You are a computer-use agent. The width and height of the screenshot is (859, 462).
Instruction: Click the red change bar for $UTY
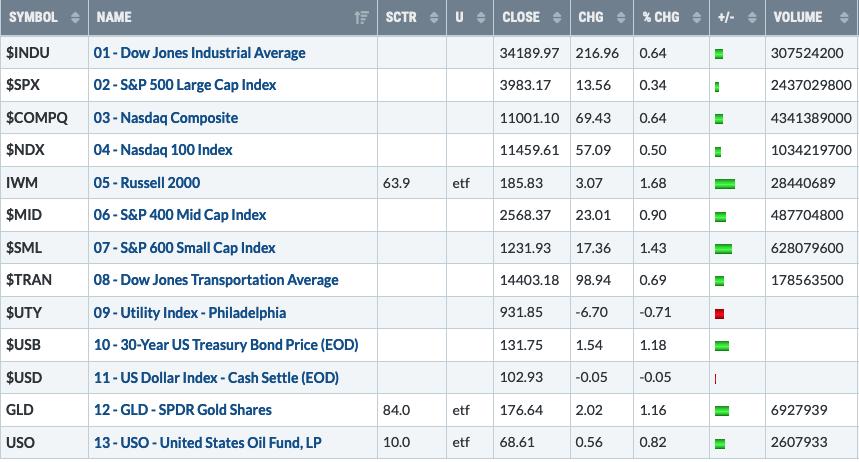[720, 313]
